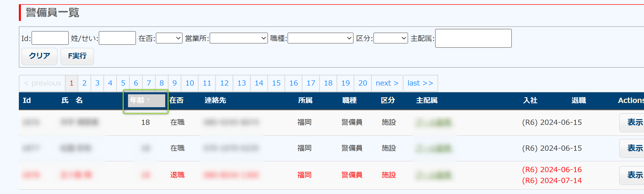The width and height of the screenshot is (644, 194).
Task: Select page 5 in pagination
Action: click(x=123, y=83)
